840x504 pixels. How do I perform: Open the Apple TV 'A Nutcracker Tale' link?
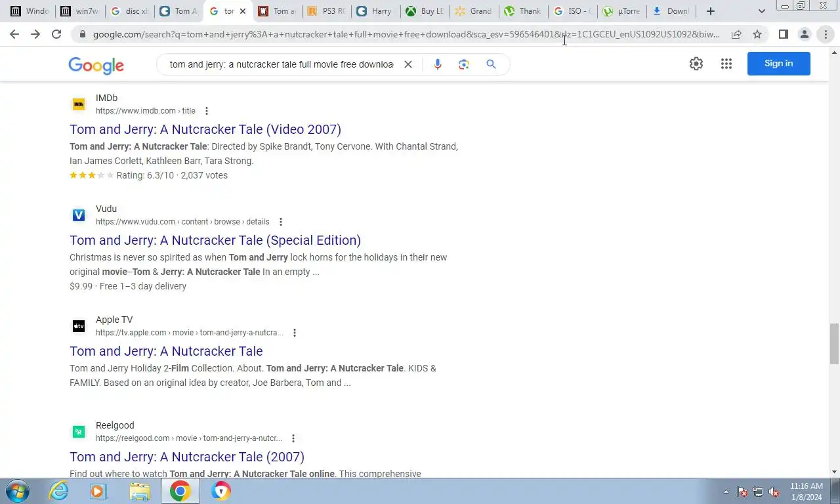tap(166, 351)
